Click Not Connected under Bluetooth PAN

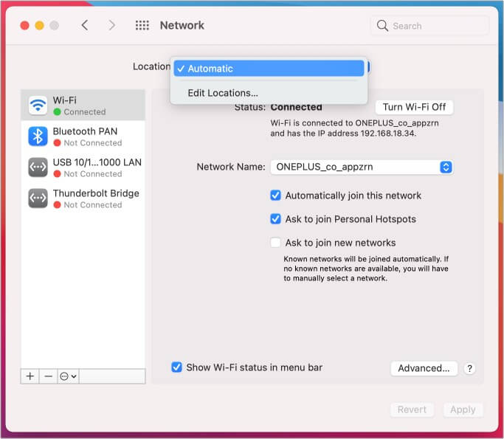click(92, 142)
